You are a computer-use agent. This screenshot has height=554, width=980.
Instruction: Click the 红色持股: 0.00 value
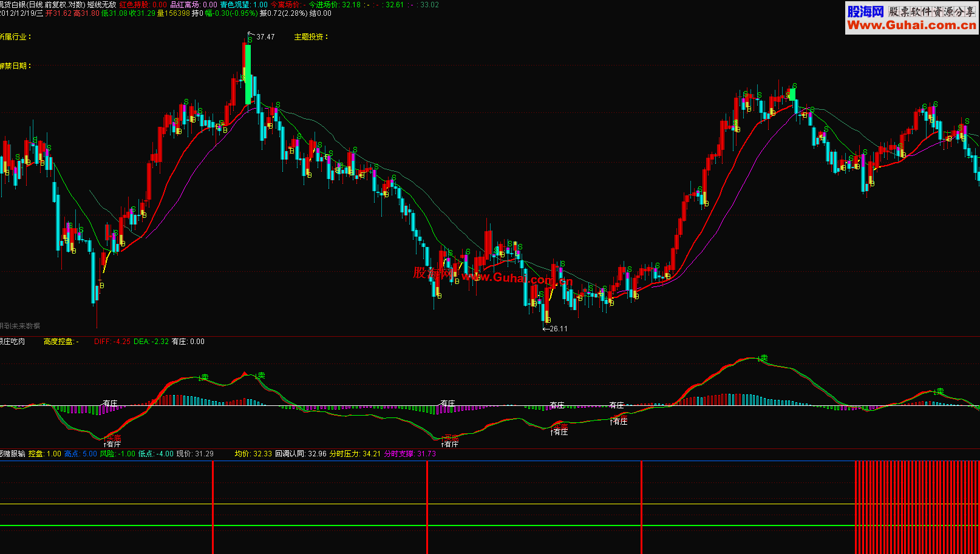pos(143,4)
